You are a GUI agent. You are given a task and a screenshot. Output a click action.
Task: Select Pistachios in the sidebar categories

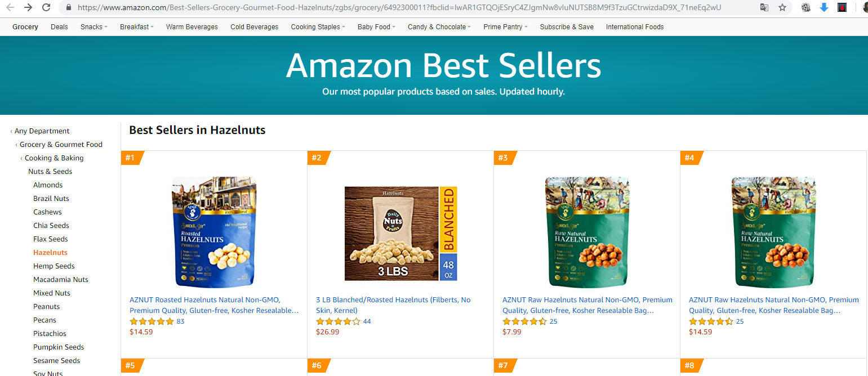pyautogui.click(x=50, y=334)
